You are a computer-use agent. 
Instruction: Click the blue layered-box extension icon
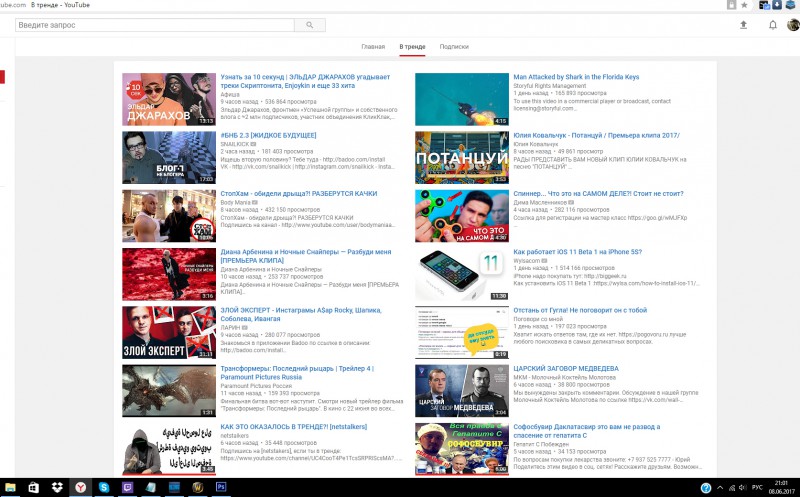coord(790,5)
